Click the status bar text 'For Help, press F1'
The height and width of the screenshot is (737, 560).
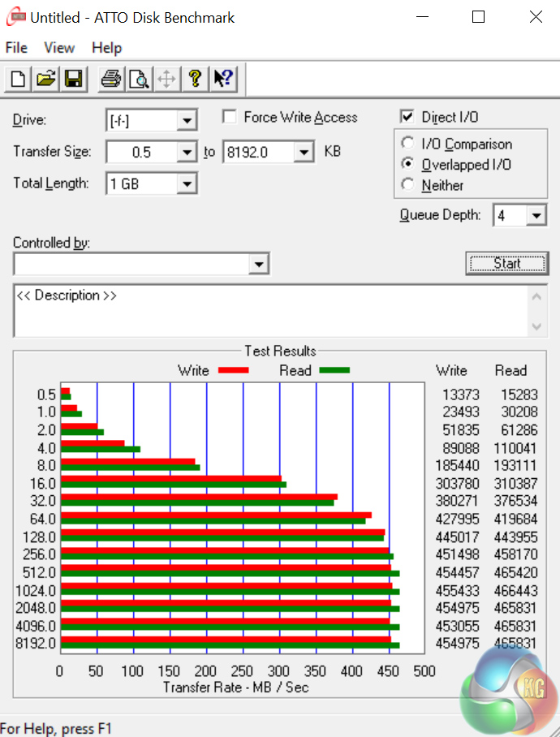(56, 729)
